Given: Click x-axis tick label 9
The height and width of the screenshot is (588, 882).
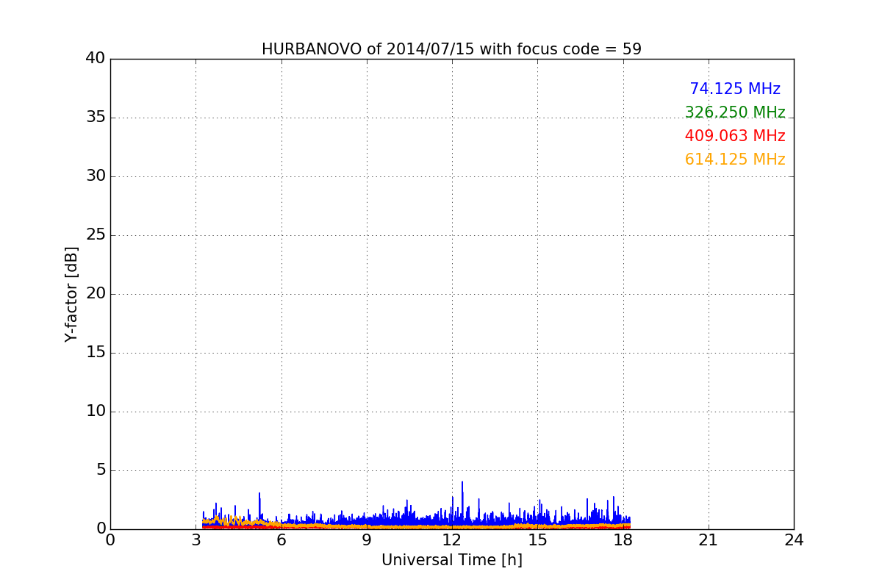Looking at the screenshot, I should point(367,540).
